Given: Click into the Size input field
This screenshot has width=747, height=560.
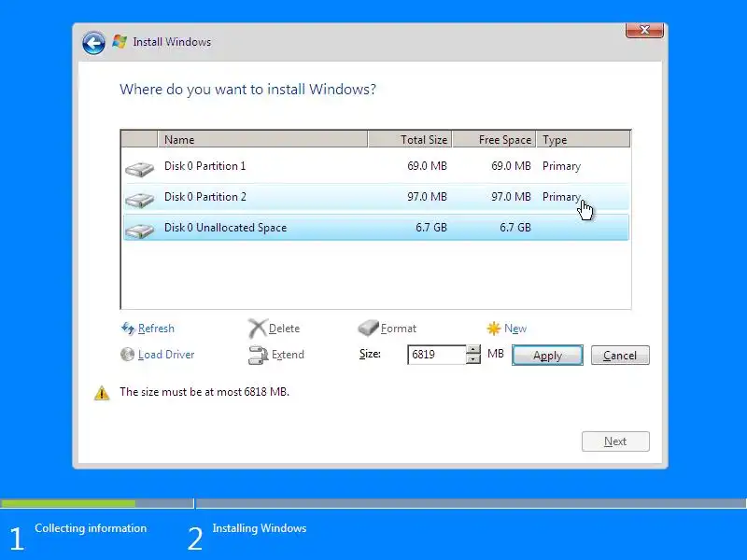Looking at the screenshot, I should click(436, 355).
